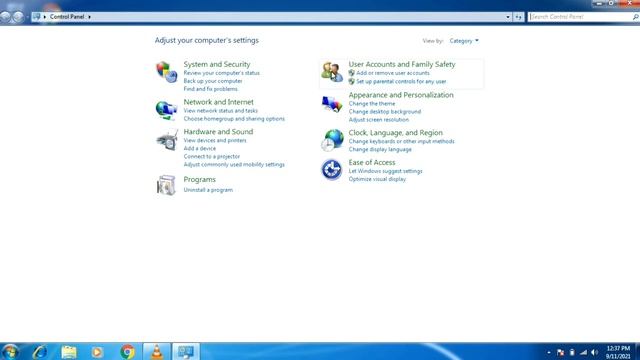Open Hardware and Sound category
The image size is (640, 360).
(218, 131)
